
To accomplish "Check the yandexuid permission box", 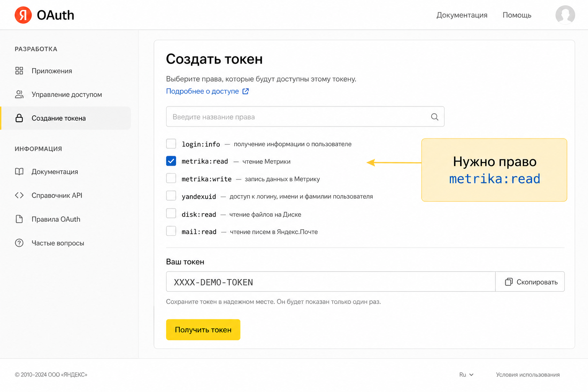I will pos(171,196).
